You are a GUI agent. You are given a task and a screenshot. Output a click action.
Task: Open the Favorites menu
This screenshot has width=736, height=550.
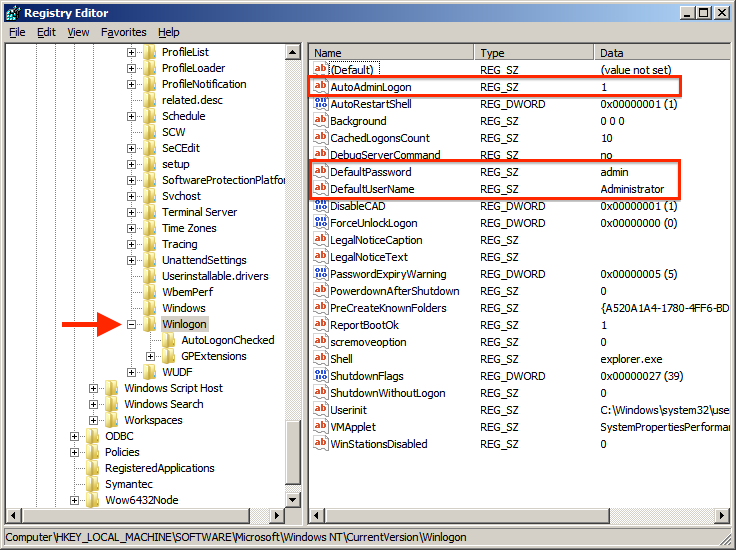click(x=124, y=32)
